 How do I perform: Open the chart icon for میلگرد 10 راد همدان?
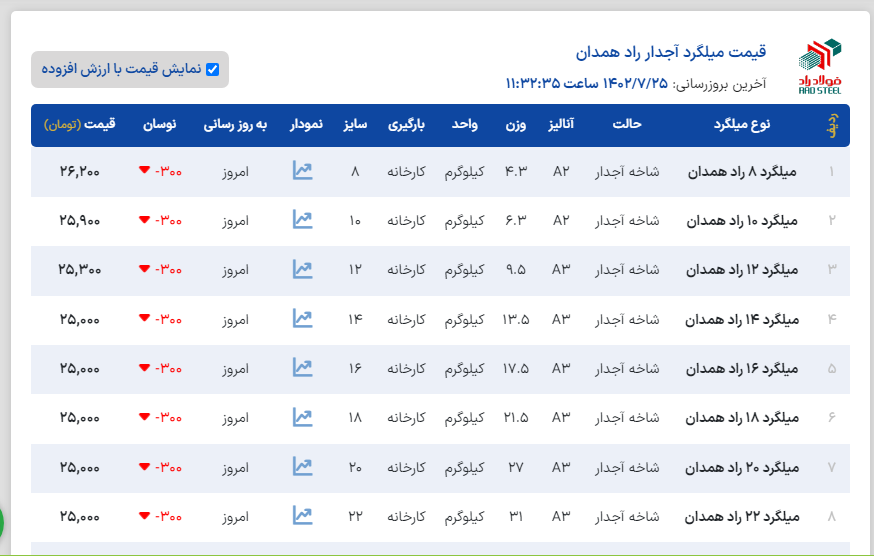point(302,220)
